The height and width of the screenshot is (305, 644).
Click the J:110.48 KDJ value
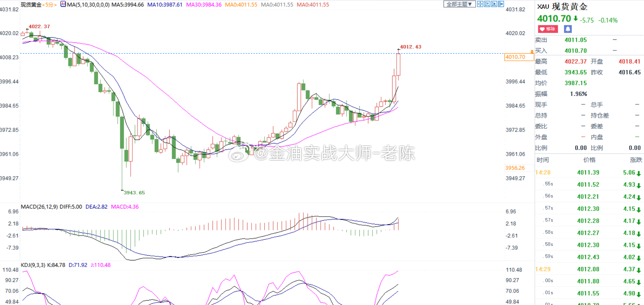(x=101, y=265)
